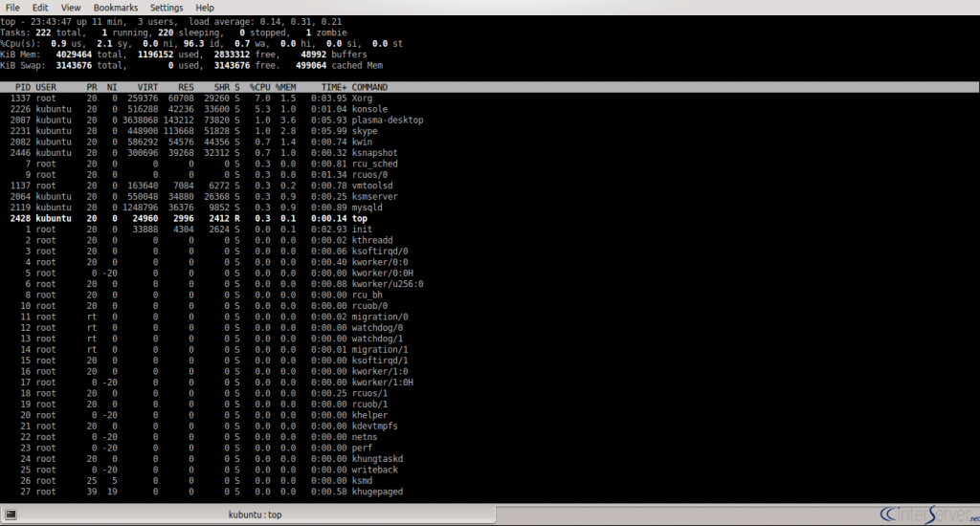The width and height of the screenshot is (980, 526).
Task: Click the kdevtmpfs process name
Action: pyautogui.click(x=374, y=426)
